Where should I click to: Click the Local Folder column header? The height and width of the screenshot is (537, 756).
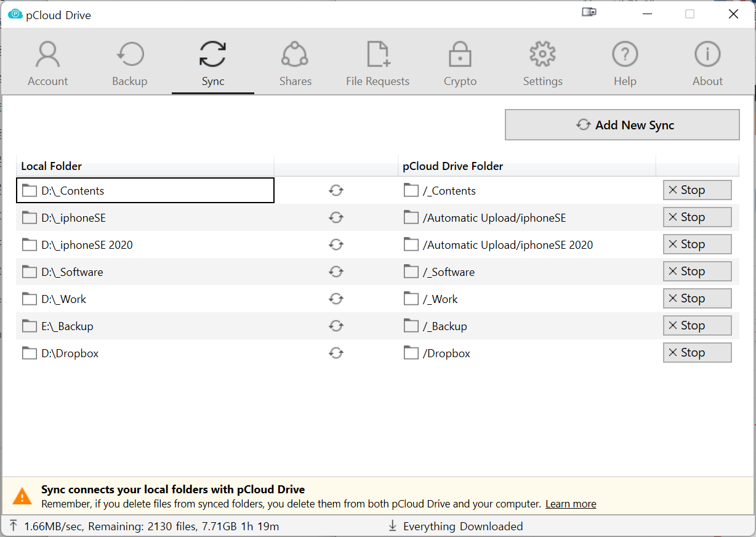145,166
